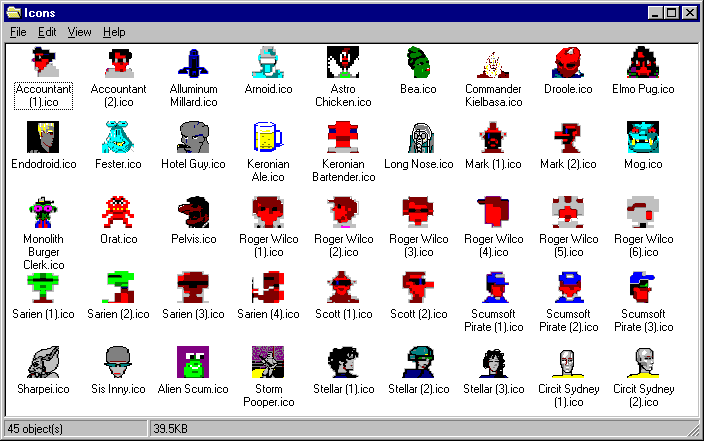Close the Icons window
Screen dimensions: 704x441
point(689,13)
